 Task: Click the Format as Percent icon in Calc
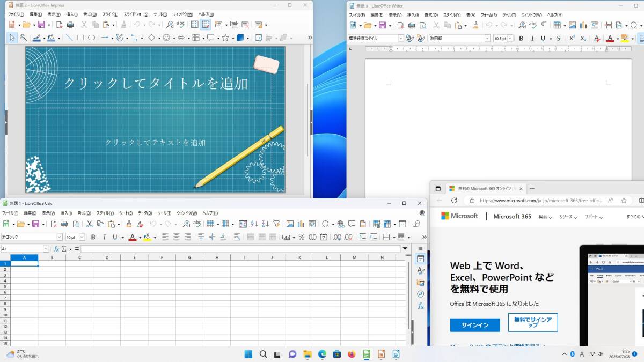[302, 237]
